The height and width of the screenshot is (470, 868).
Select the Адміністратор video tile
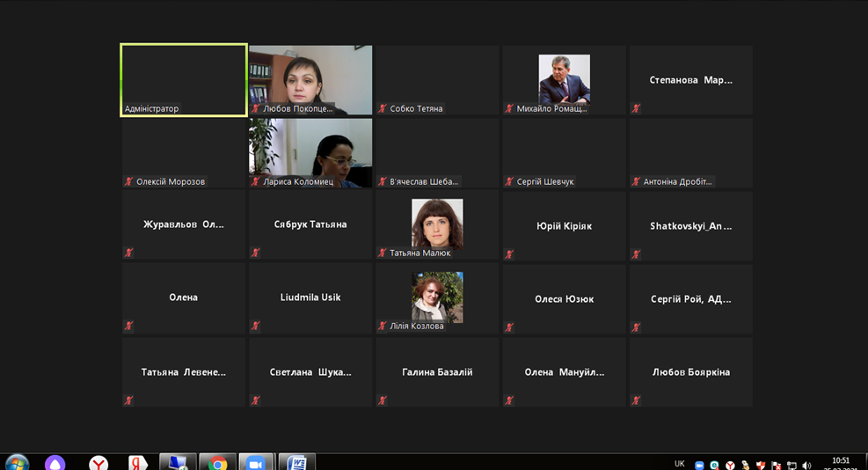coord(184,79)
